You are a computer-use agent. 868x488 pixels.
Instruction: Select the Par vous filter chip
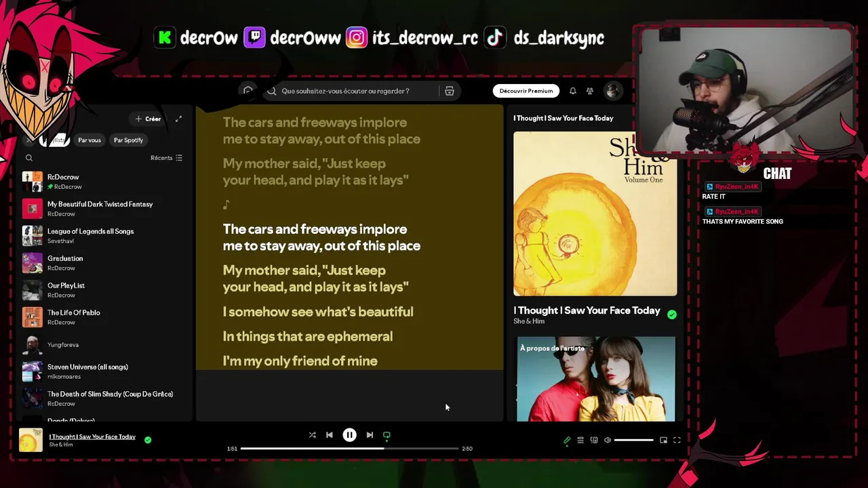tap(89, 140)
